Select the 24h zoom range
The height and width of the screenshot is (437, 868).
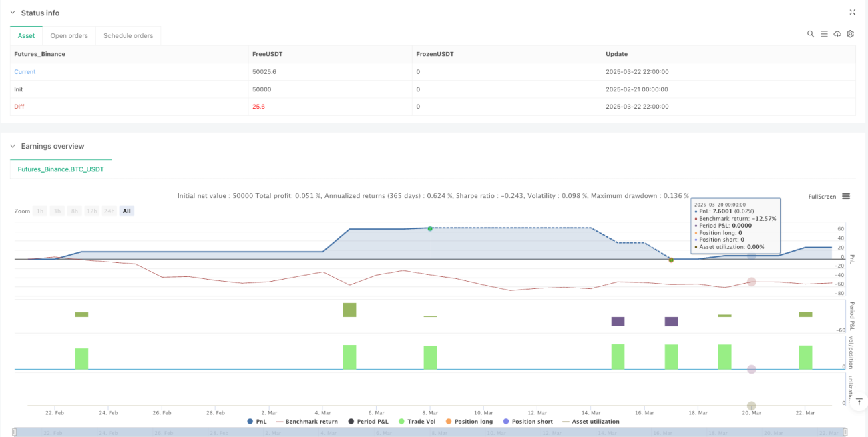coord(110,211)
